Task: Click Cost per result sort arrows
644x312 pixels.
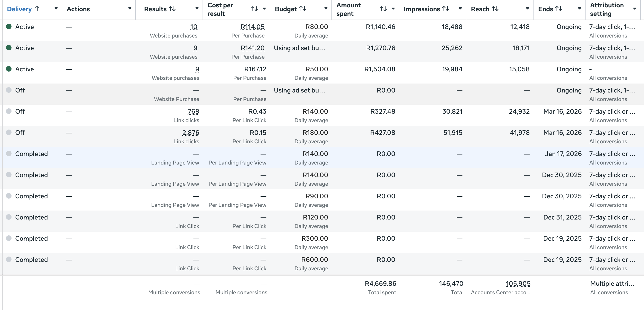Action: tap(254, 9)
